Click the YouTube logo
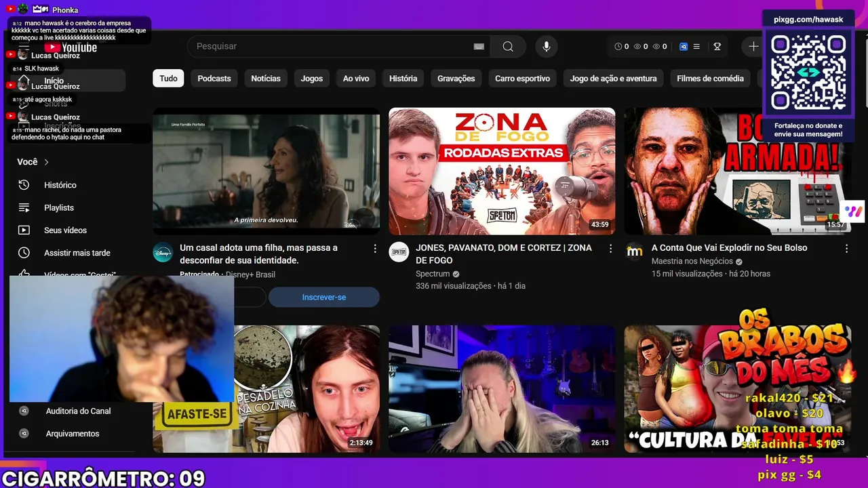This screenshot has height=488, width=868. coord(71,47)
